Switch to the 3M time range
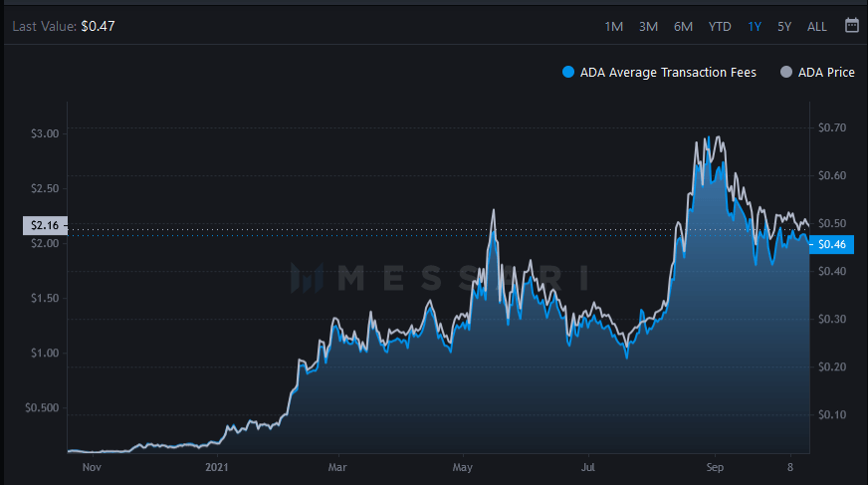This screenshot has height=485, width=868. click(648, 26)
